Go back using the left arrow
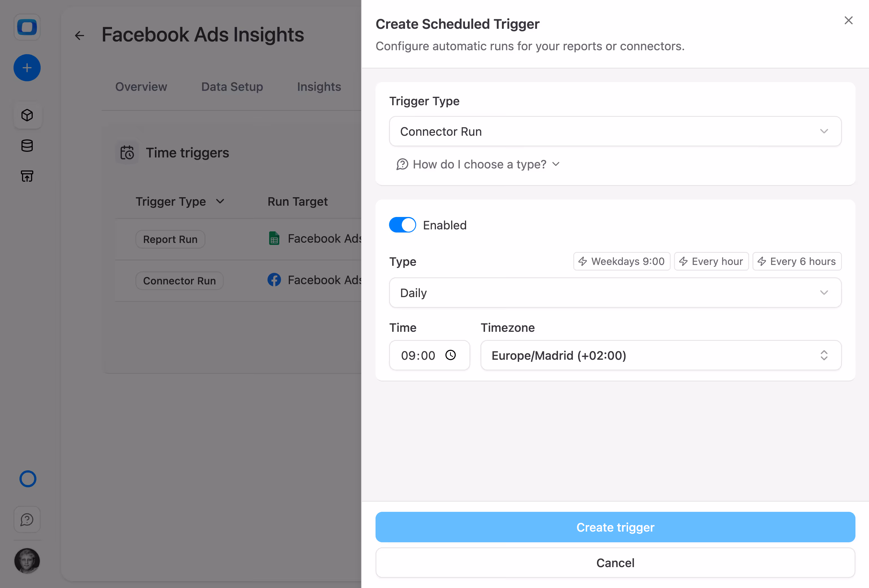The width and height of the screenshot is (869, 588). (x=79, y=36)
